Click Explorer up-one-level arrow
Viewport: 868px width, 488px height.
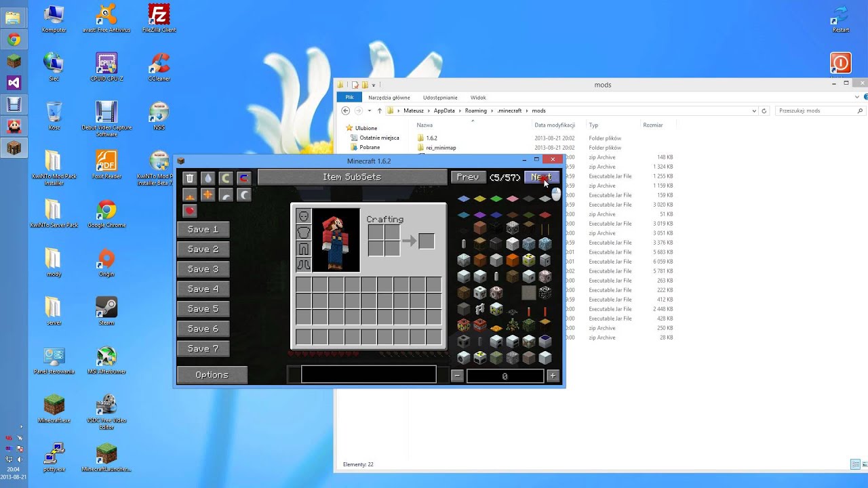(x=380, y=110)
